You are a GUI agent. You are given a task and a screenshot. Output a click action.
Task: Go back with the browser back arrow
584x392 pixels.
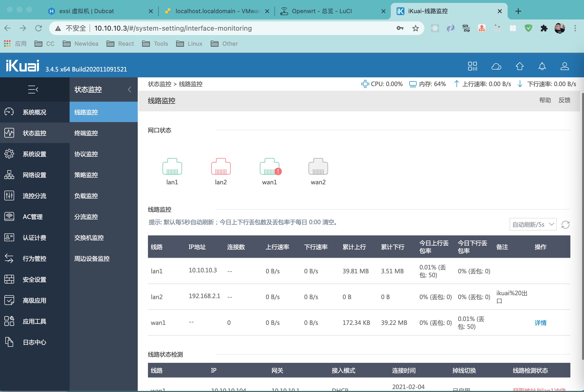7,28
